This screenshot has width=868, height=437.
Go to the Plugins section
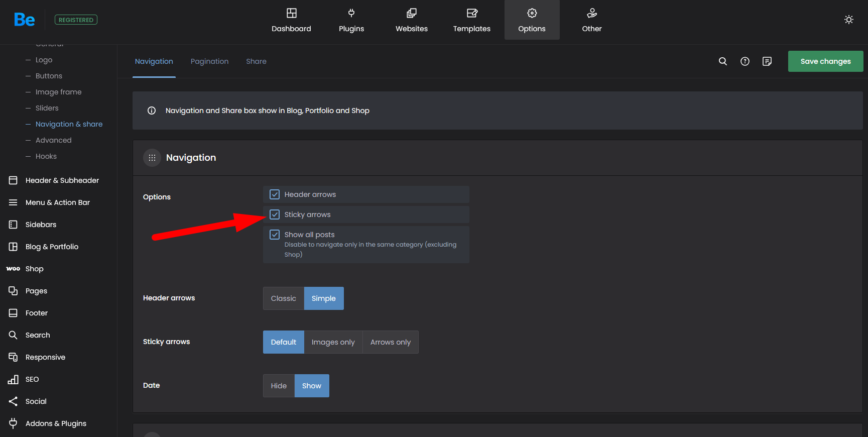351,20
